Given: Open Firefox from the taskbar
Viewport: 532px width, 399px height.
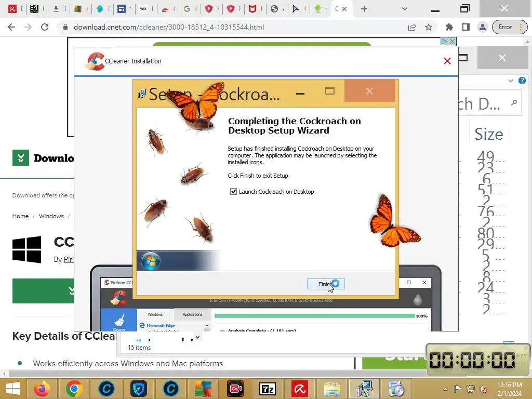Looking at the screenshot, I should (42, 389).
